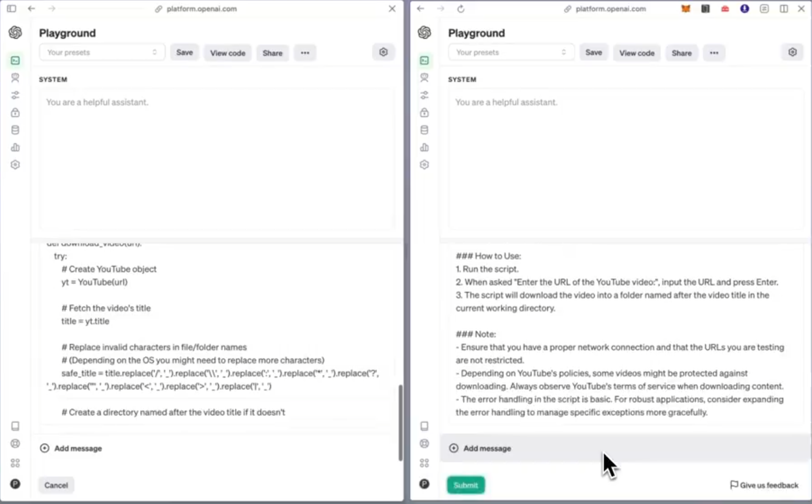Image resolution: width=812 pixels, height=504 pixels.
Task: Open playground settings gear in right window
Action: 793,52
